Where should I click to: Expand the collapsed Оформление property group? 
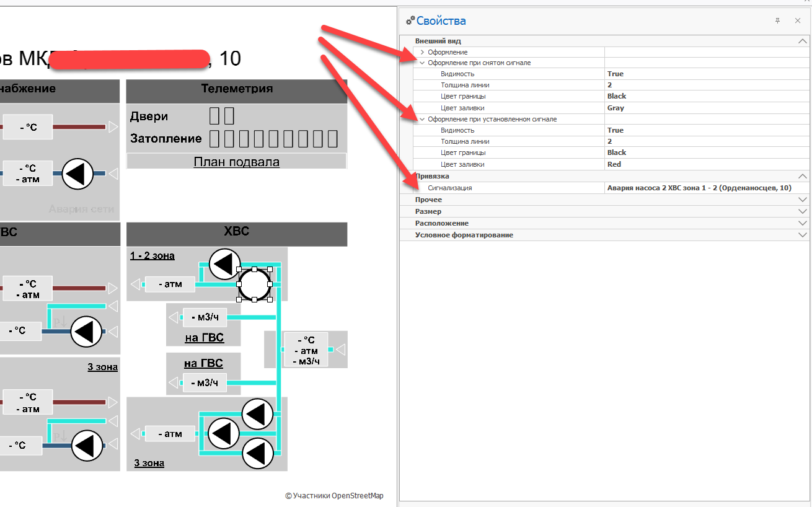coord(422,52)
